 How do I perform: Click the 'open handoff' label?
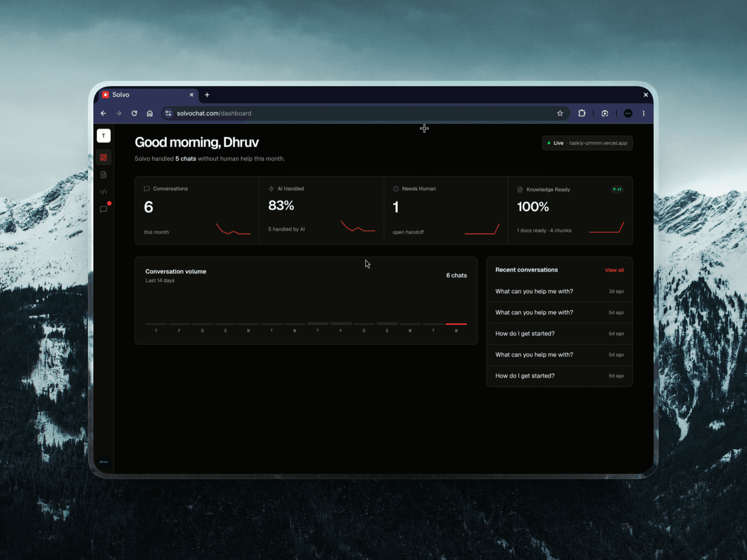pyautogui.click(x=408, y=232)
